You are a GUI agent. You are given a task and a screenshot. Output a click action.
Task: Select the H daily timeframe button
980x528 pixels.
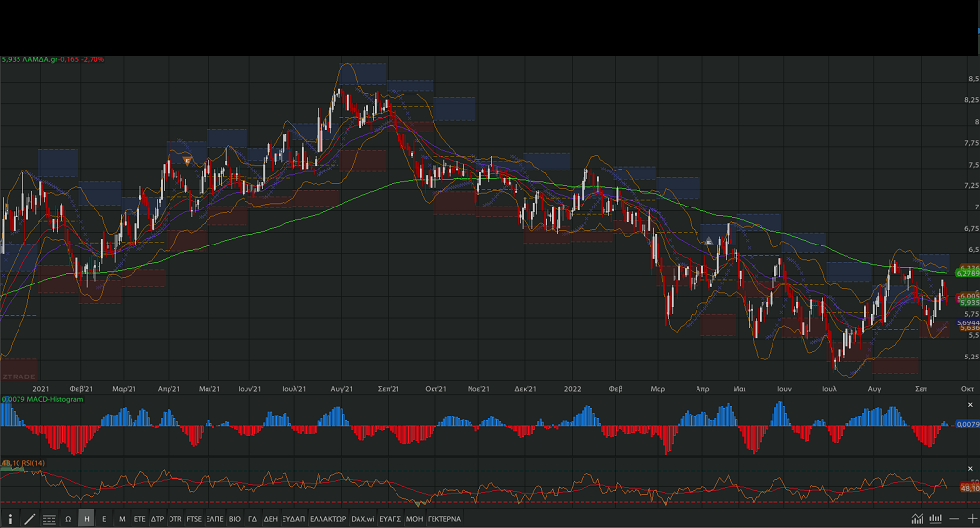pos(87,518)
